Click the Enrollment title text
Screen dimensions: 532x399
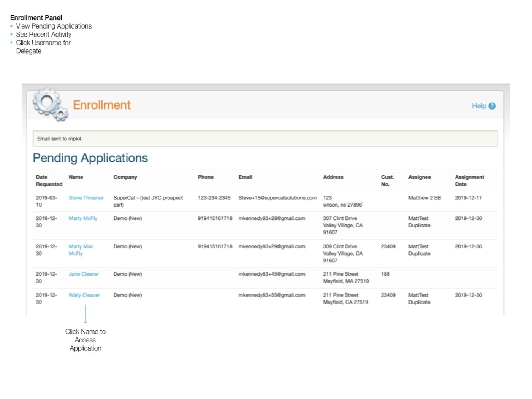click(x=101, y=105)
